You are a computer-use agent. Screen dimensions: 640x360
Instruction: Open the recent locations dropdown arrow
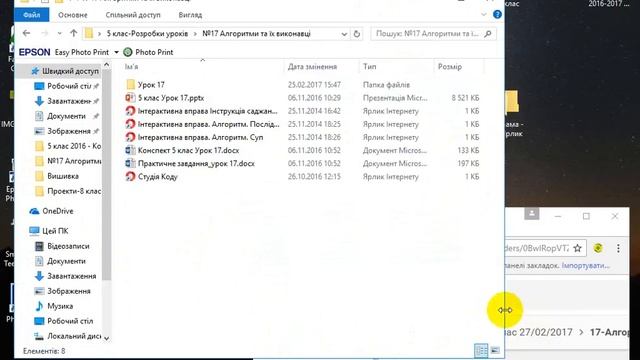point(60,33)
